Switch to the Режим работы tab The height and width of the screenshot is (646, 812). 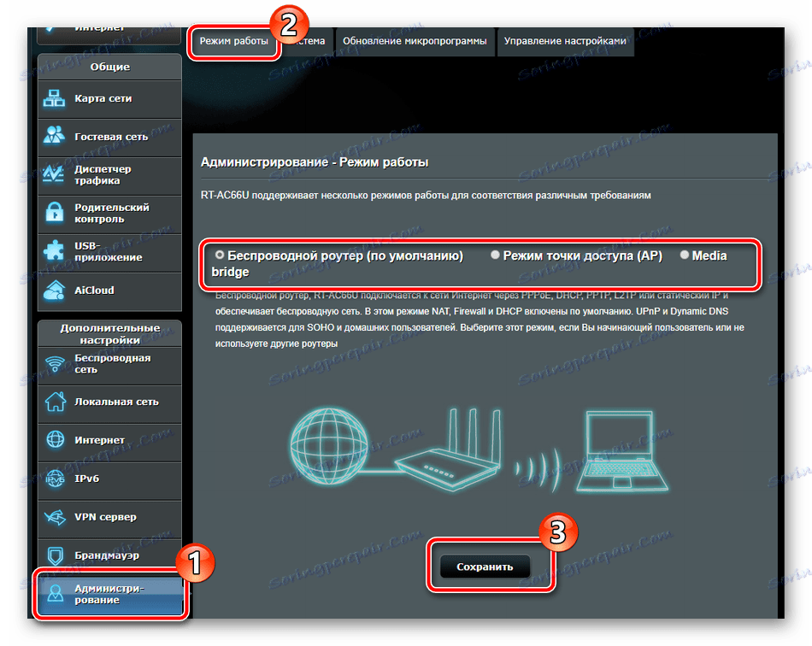[234, 41]
